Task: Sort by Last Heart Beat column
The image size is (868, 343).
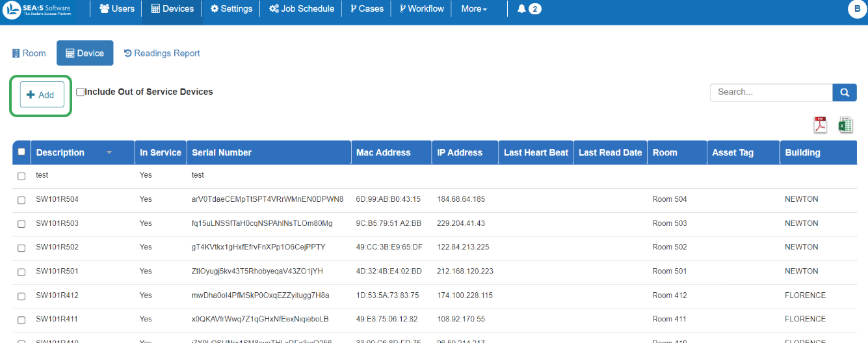Action: 536,152
